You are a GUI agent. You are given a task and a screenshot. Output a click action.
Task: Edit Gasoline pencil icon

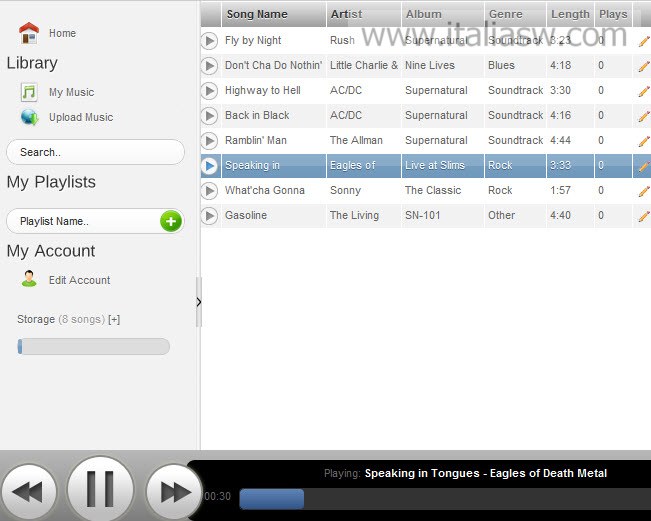coord(644,216)
